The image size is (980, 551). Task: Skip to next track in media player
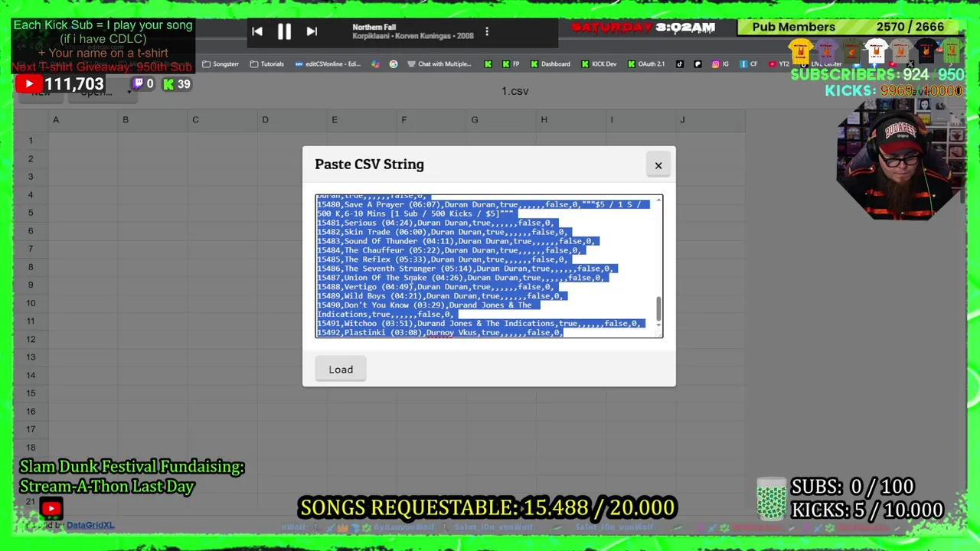click(x=312, y=31)
